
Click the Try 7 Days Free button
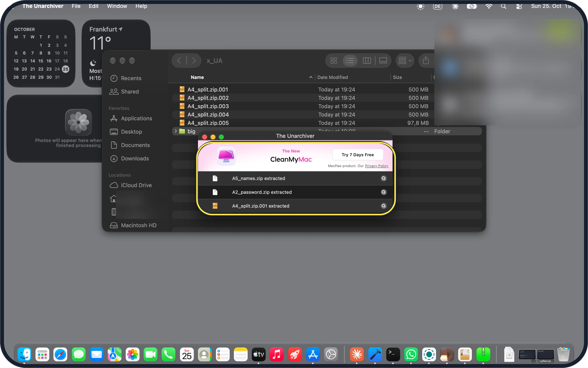coord(357,155)
